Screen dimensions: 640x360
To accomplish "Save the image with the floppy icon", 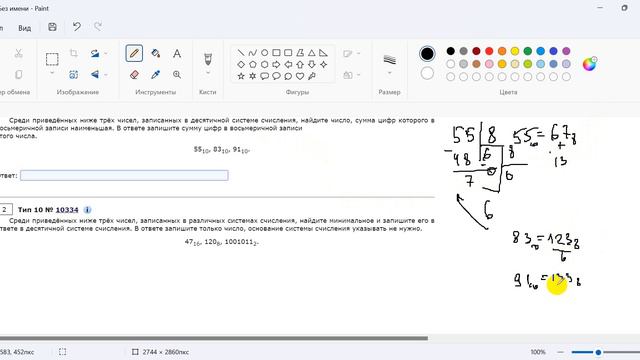I will (x=52, y=27).
